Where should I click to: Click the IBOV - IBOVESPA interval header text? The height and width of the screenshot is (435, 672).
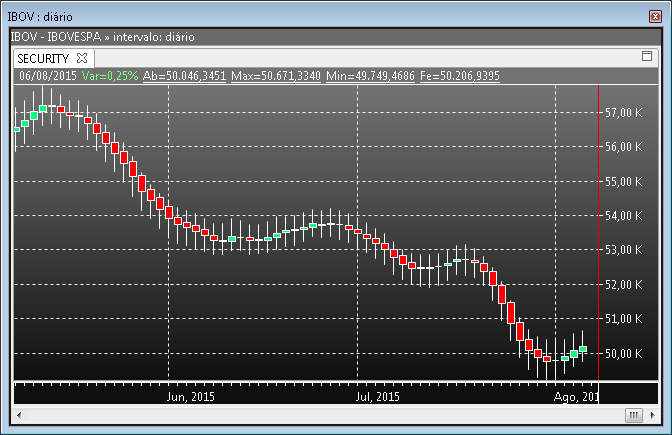coord(102,37)
